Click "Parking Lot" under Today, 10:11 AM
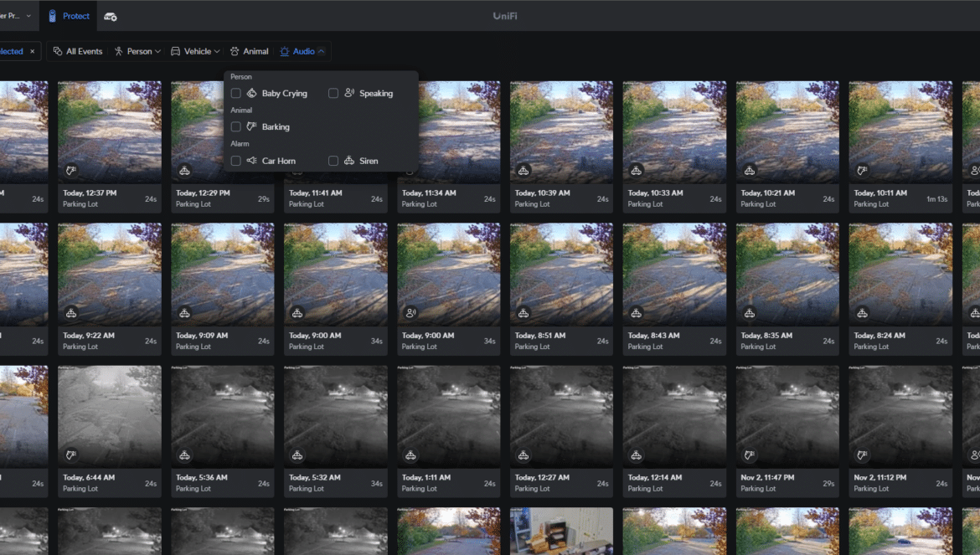The width and height of the screenshot is (980, 555). pos(871,204)
